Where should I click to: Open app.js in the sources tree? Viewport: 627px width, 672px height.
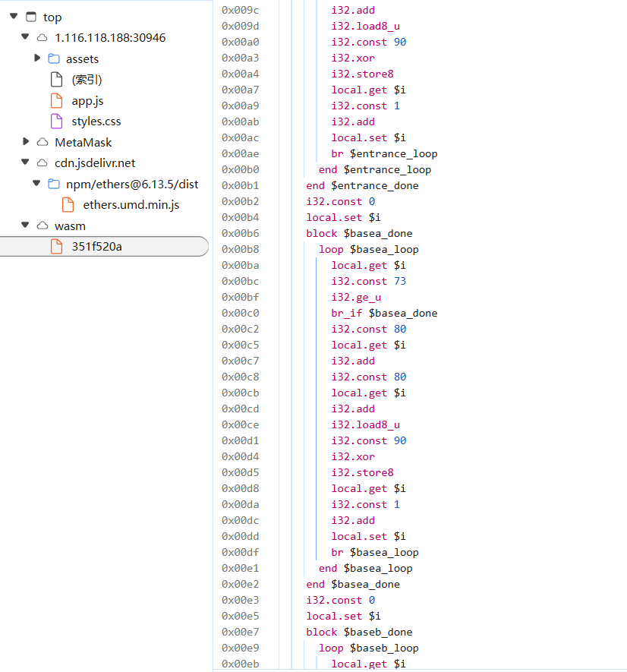pyautogui.click(x=87, y=101)
